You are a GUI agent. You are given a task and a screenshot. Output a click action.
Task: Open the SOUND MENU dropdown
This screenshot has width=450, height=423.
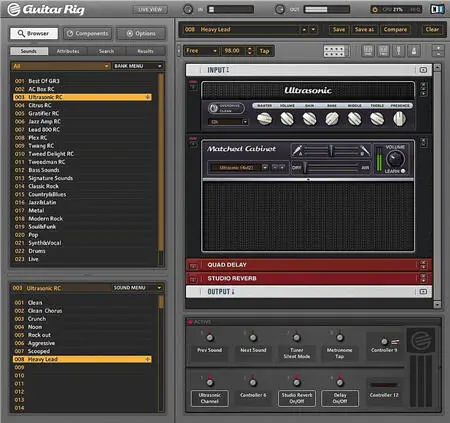pyautogui.click(x=137, y=288)
